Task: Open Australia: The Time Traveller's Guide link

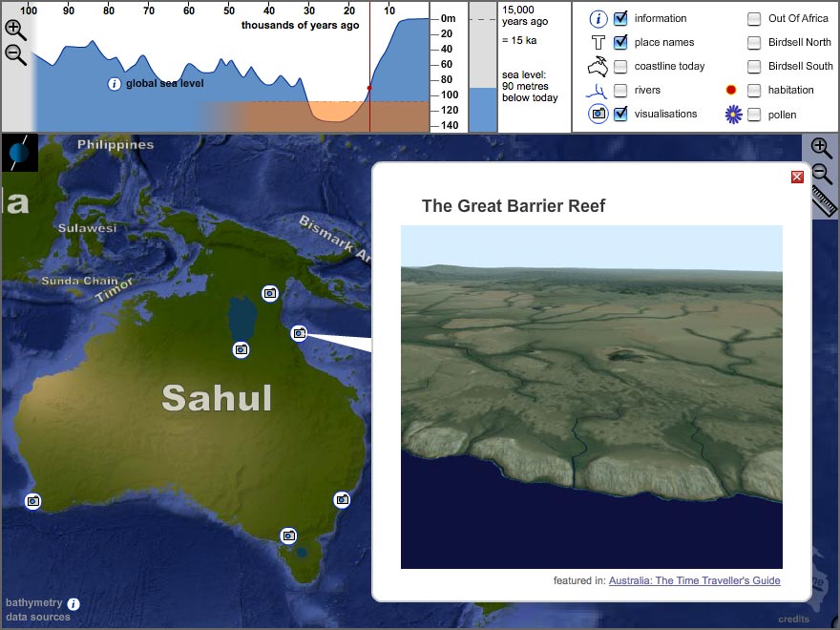Action: tap(694, 580)
